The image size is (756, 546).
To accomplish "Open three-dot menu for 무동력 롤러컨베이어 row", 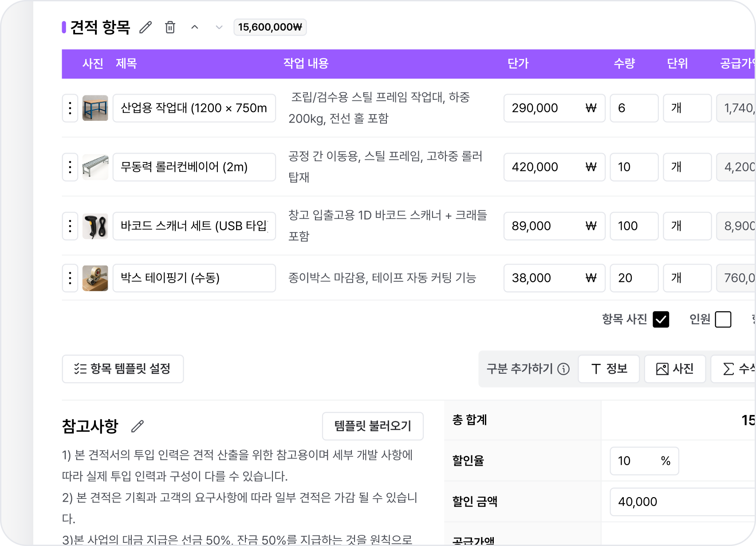I will pyautogui.click(x=70, y=167).
